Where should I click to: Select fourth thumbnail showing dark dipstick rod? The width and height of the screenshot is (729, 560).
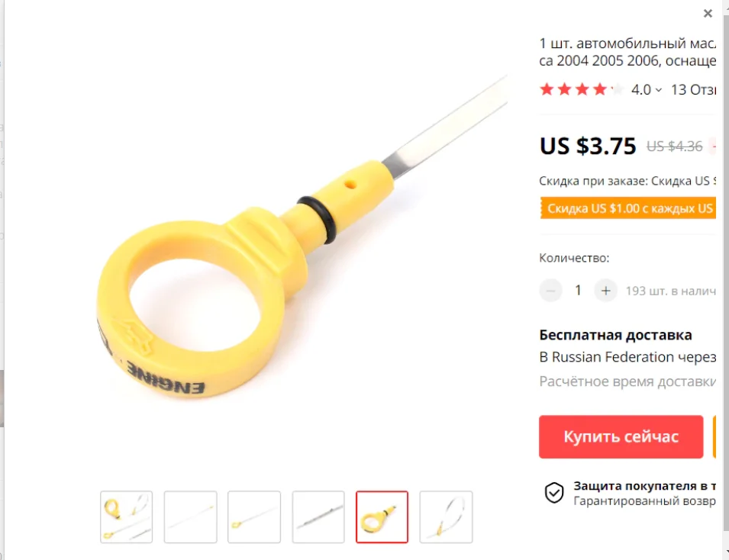point(318,517)
